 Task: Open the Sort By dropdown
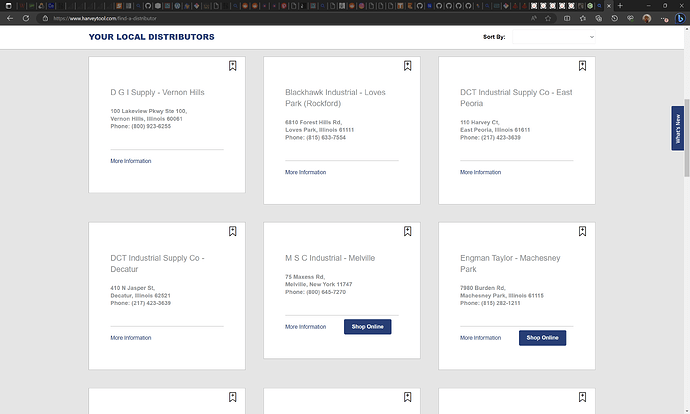pos(554,37)
